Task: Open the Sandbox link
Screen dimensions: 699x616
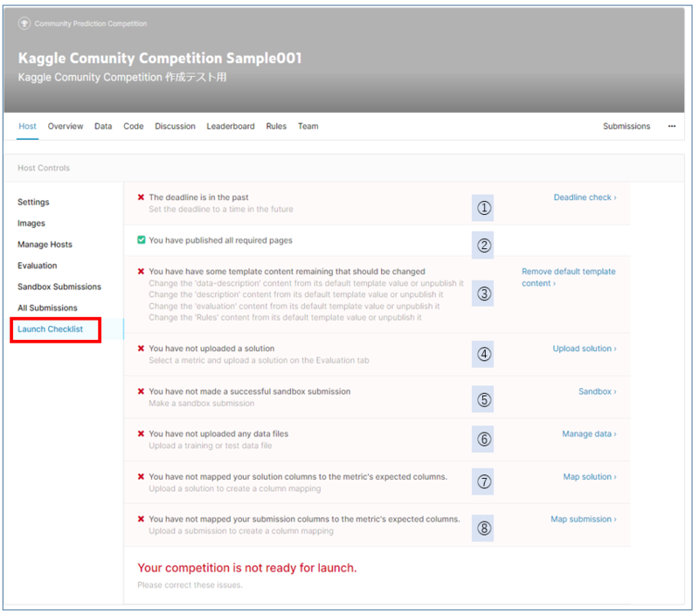Action: [x=598, y=391]
